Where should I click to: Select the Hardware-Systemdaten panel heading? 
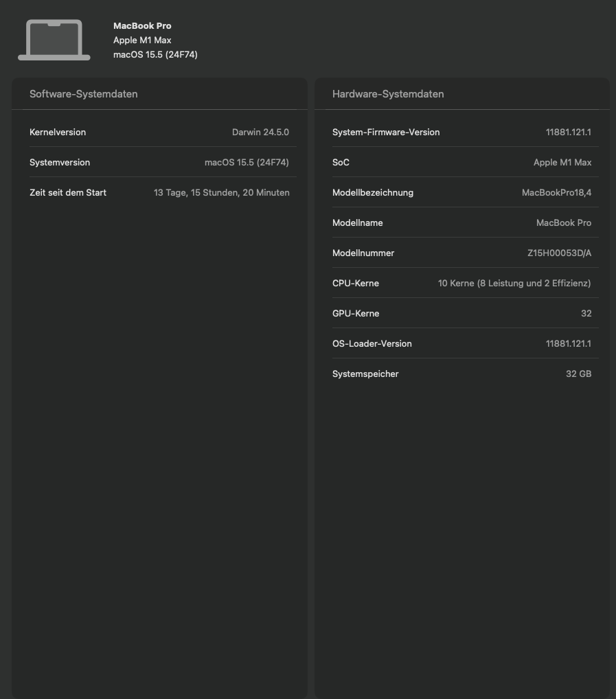pos(388,94)
